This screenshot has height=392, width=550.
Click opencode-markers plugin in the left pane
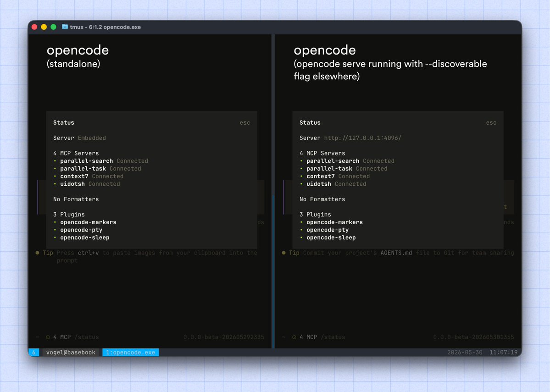pos(88,222)
